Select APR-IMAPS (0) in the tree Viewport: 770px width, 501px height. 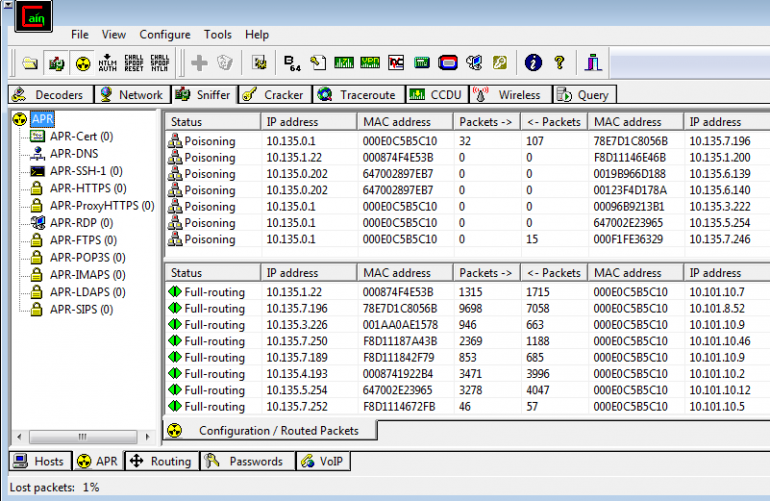[87, 275]
